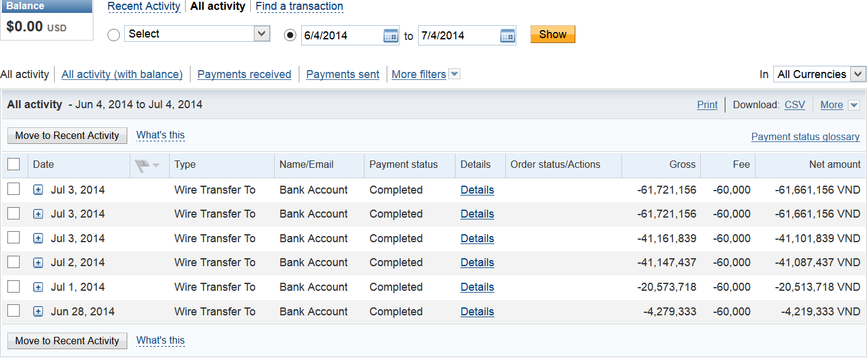The height and width of the screenshot is (359, 868).
Task: Open the Find a transaction tab
Action: point(299,7)
